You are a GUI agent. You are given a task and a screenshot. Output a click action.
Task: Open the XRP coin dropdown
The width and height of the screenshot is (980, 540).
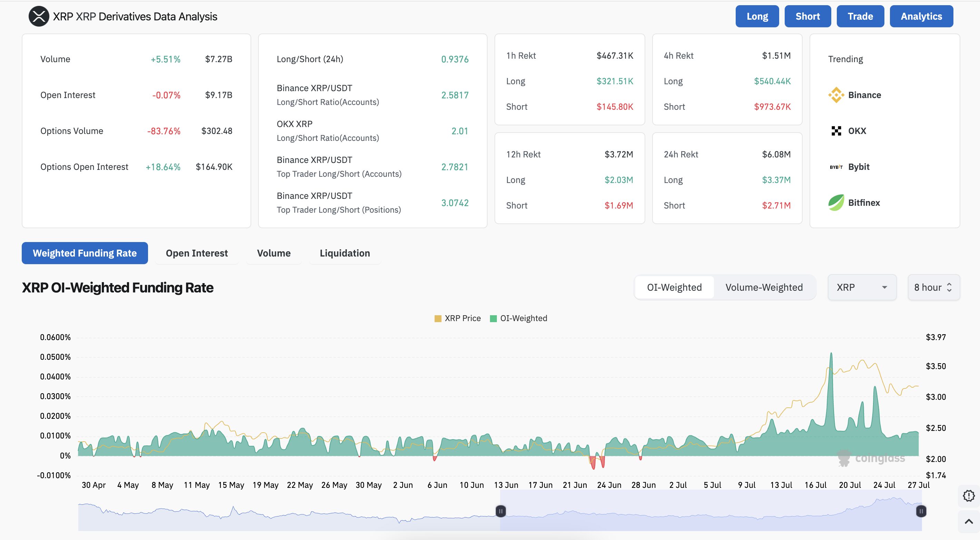click(x=862, y=287)
